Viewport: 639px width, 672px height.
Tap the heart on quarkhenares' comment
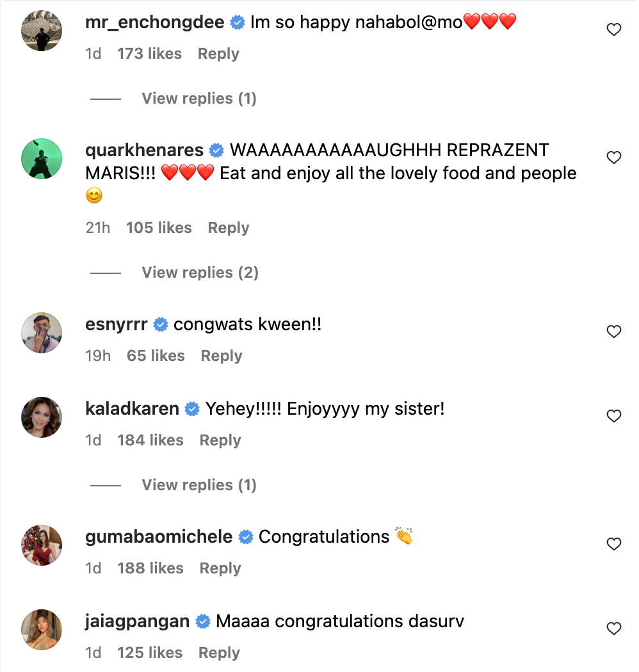pyautogui.click(x=613, y=157)
